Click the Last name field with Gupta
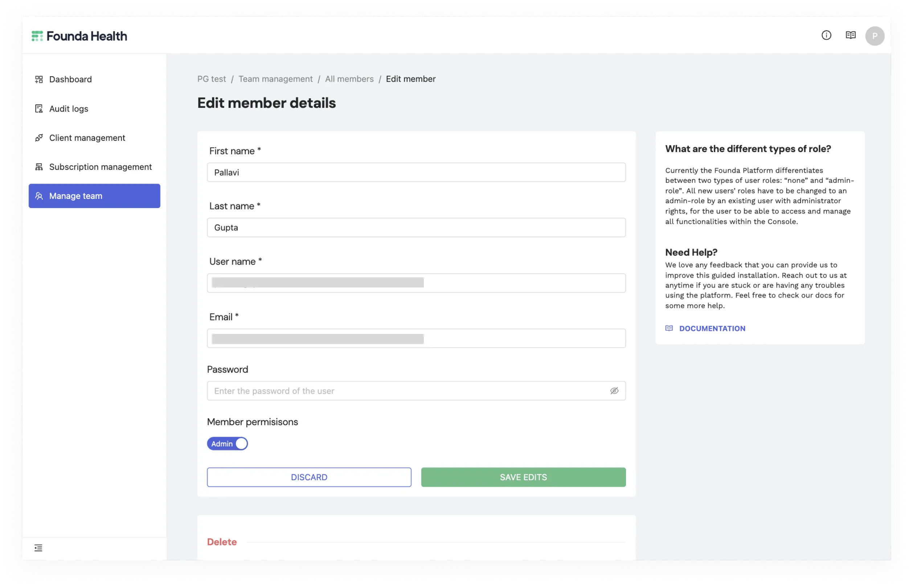Image resolution: width=913 pixels, height=588 pixels. [x=416, y=227]
